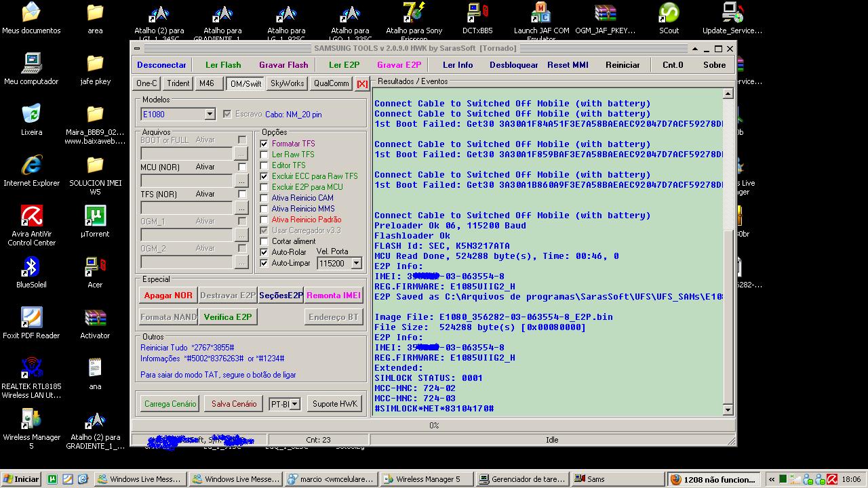
Task: Open the Update_Service desktop icon
Action: pos(732,18)
